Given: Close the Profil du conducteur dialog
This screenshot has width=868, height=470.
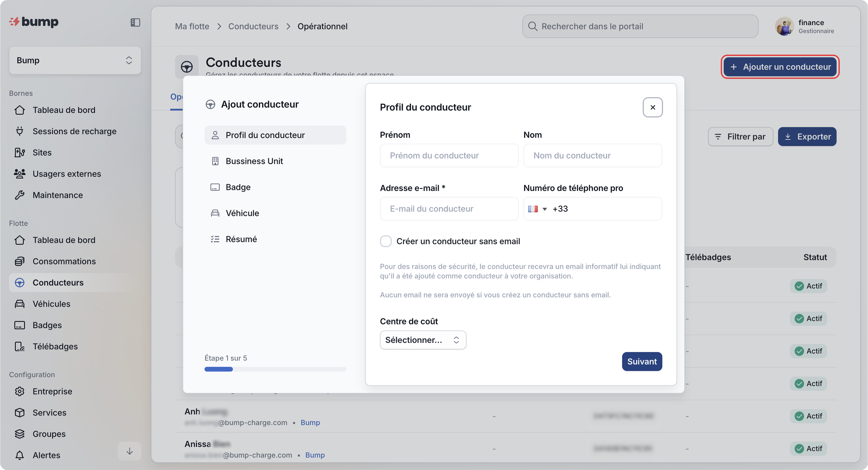Looking at the screenshot, I should (653, 107).
